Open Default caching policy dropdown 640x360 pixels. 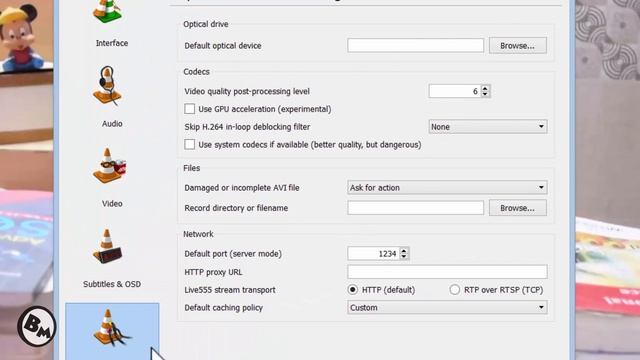coord(447,307)
